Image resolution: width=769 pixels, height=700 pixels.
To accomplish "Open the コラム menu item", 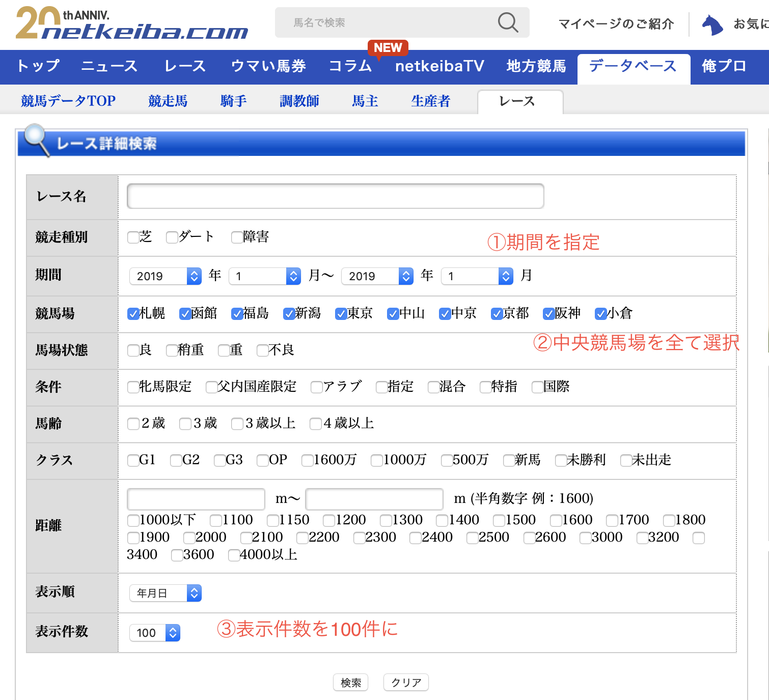I will tap(350, 66).
